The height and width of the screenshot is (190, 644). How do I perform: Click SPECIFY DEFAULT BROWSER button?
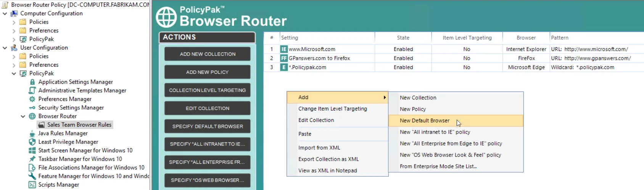click(x=208, y=126)
